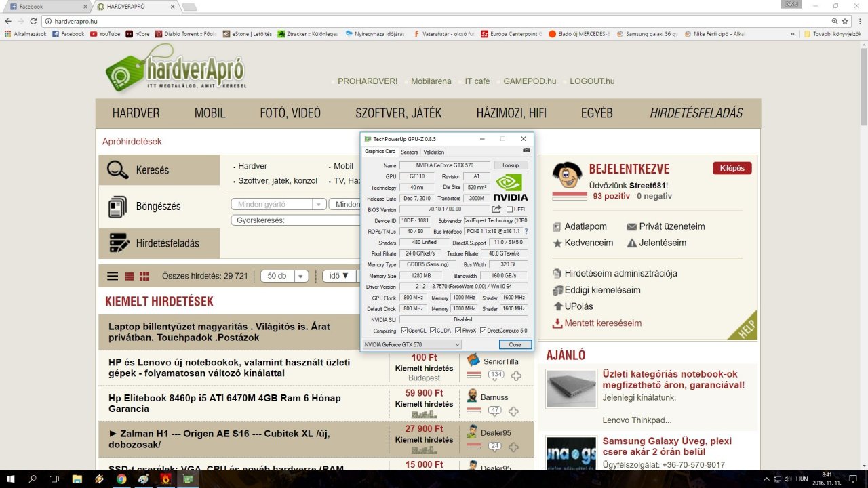Select the Graphics Card tab in GPU-Z

pos(380,151)
